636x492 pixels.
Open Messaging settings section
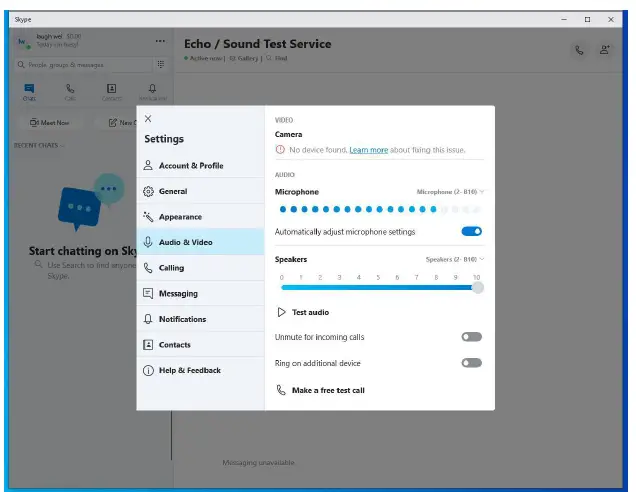tap(200, 293)
